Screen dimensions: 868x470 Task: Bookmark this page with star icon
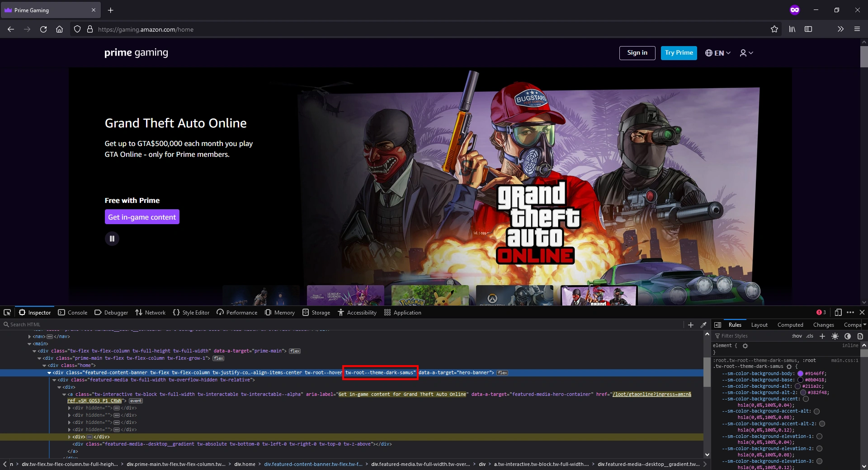pyautogui.click(x=774, y=29)
